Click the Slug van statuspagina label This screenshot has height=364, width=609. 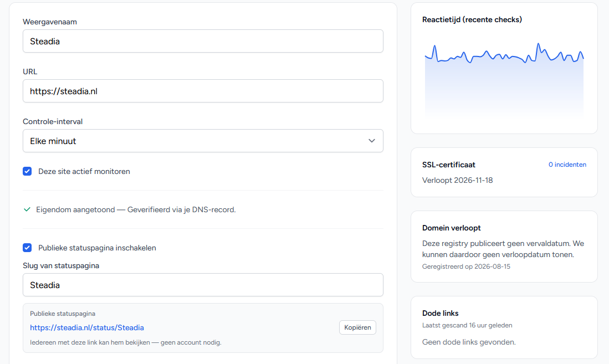(61, 266)
